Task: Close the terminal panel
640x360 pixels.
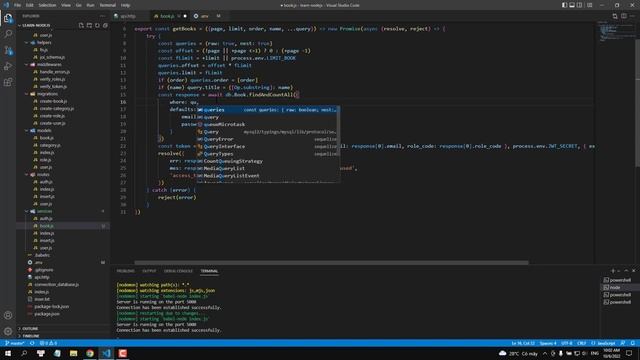Action: point(633,271)
